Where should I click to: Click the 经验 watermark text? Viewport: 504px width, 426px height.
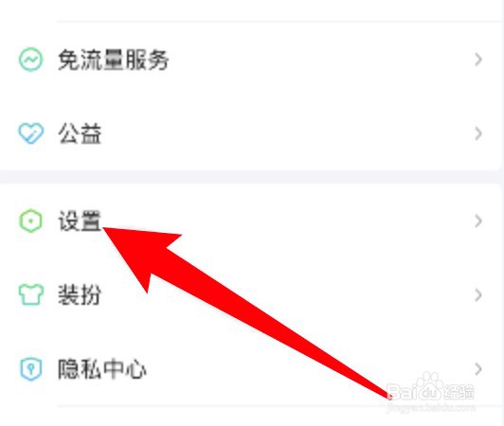pos(459,392)
